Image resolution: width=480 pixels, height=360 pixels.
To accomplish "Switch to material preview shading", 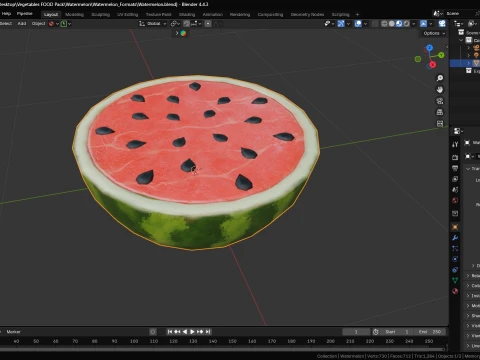I will 399,24.
